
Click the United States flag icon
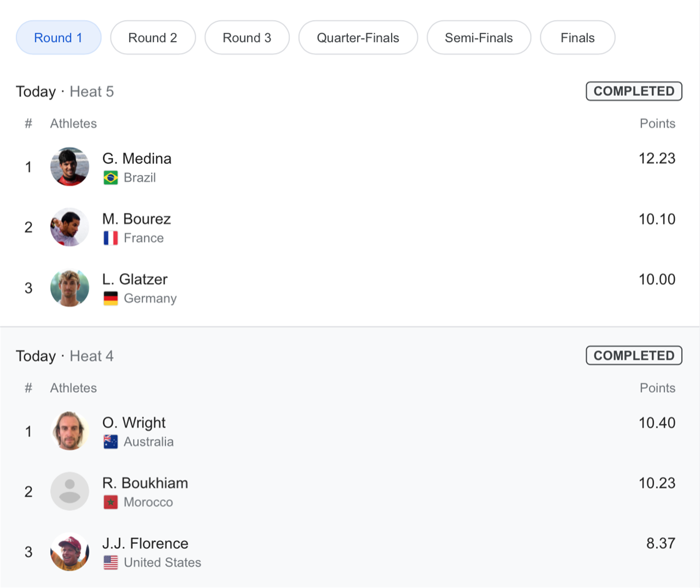110,562
